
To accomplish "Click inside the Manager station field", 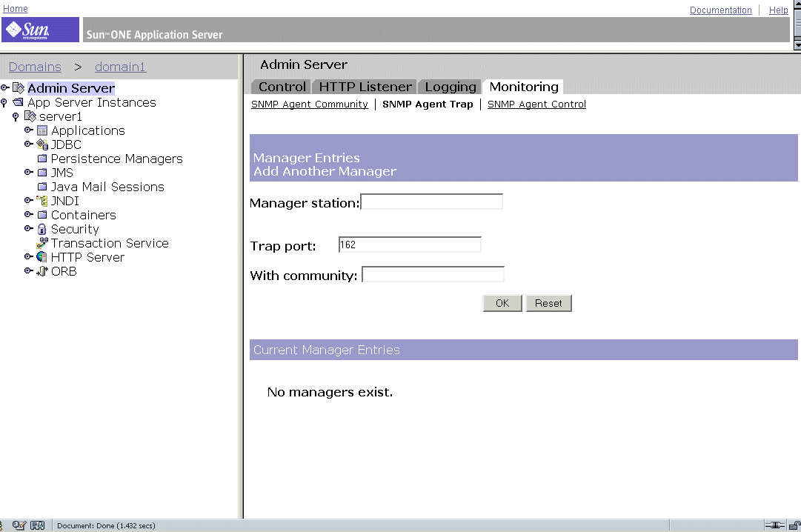I will [x=431, y=201].
